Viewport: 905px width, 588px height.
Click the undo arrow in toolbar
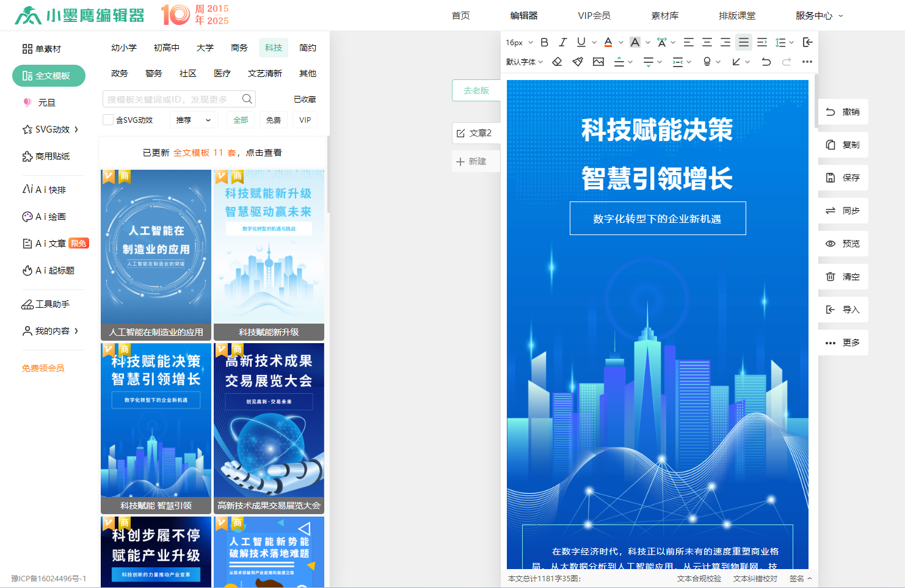pyautogui.click(x=766, y=62)
